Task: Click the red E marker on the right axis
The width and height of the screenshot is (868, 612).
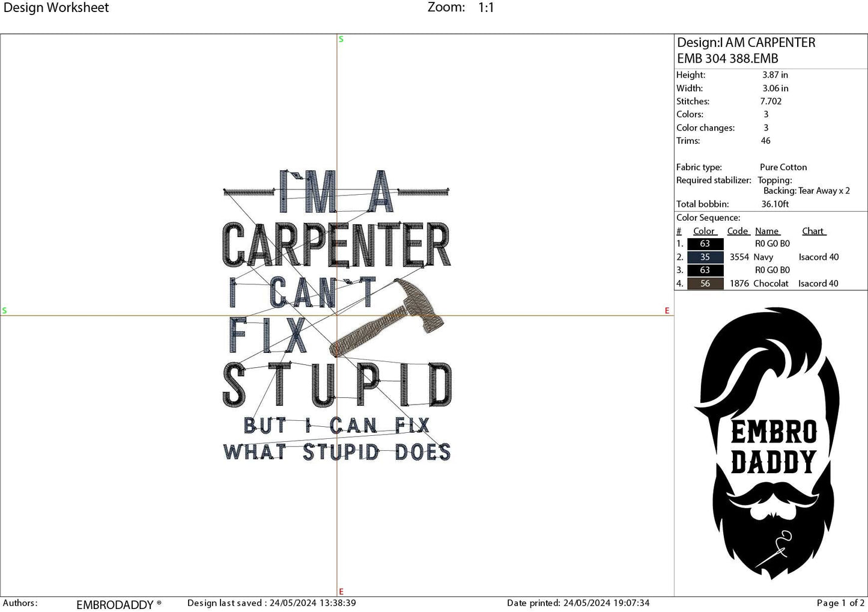Action: tap(667, 311)
